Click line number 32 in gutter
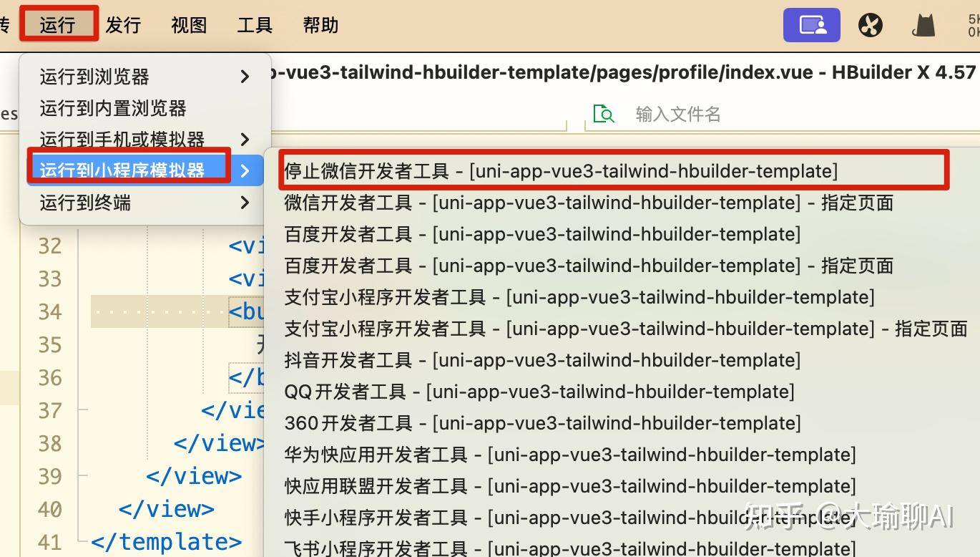Screen dimensions: 980x557 pos(50,246)
